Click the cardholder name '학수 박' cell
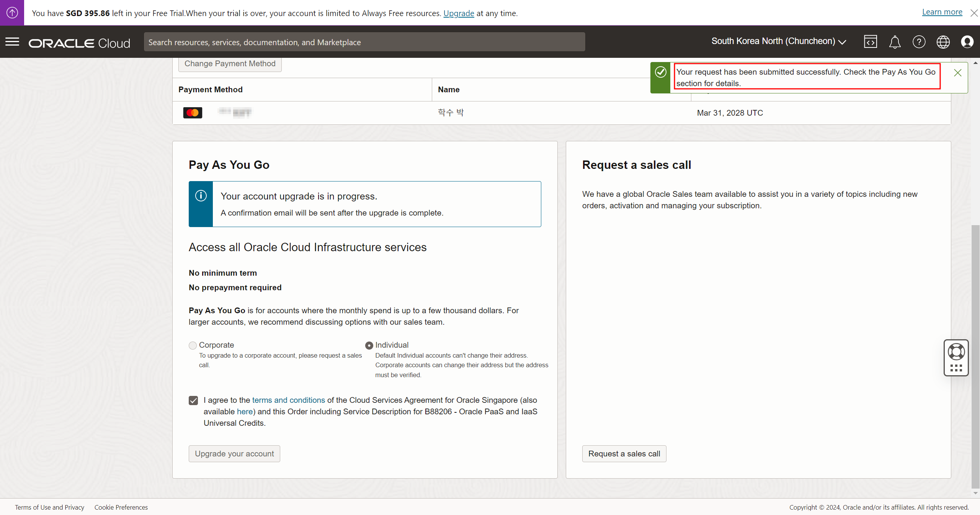 [451, 113]
